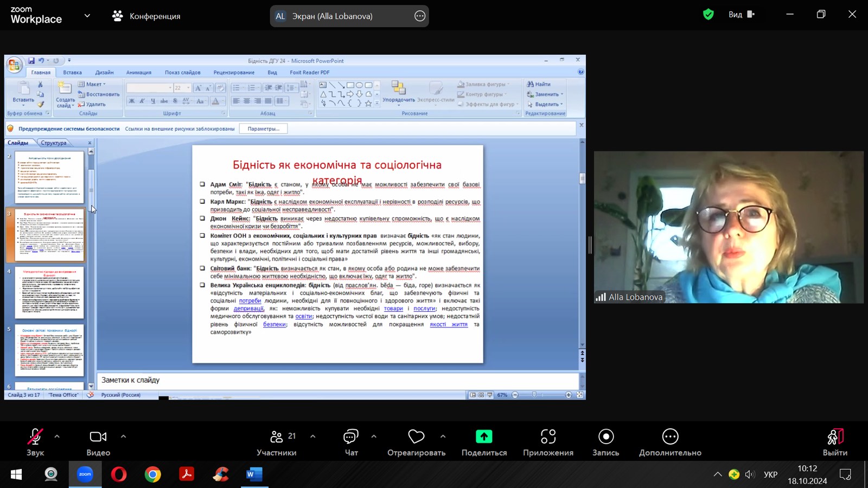Click the Zoom Запись record button
Image resolution: width=868 pixels, height=488 pixels.
click(x=606, y=443)
